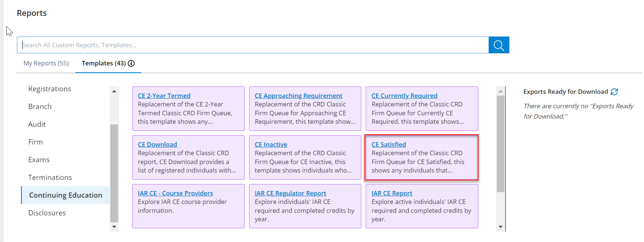
Task: Switch to My Reports tab
Action: [x=46, y=63]
